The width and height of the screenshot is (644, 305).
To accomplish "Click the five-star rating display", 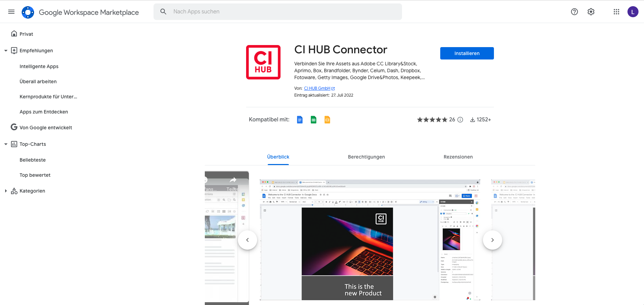I will [x=432, y=120].
